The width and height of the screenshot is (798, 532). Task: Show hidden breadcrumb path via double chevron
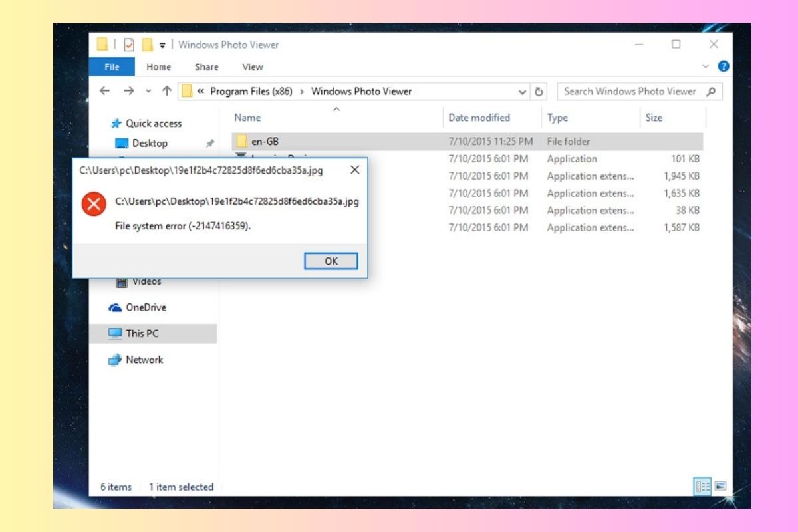point(201,92)
